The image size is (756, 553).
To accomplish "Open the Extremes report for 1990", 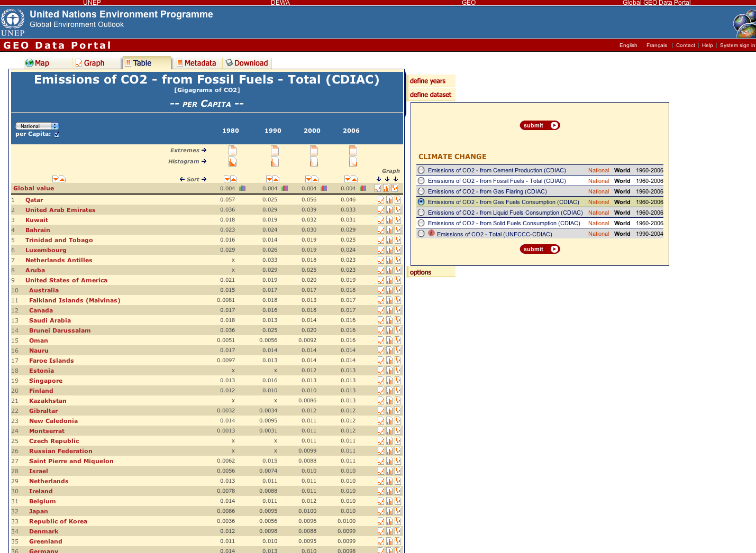I will 275,151.
